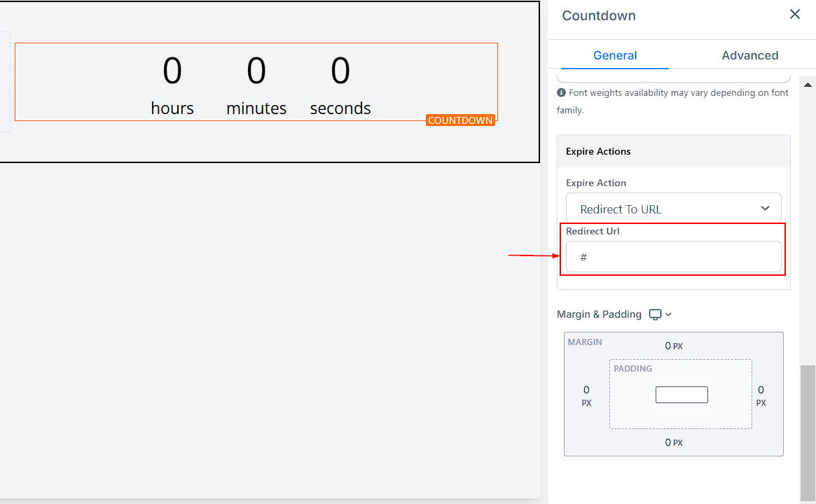Viewport: 816px width, 504px height.
Task: Expand the responsive device chevron
Action: pos(668,314)
